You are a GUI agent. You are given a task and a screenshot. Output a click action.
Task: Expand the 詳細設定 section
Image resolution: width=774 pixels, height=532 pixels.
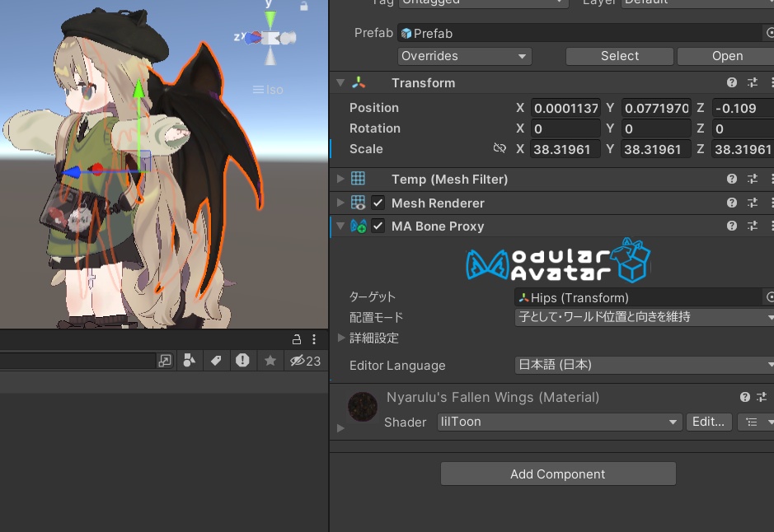point(341,338)
